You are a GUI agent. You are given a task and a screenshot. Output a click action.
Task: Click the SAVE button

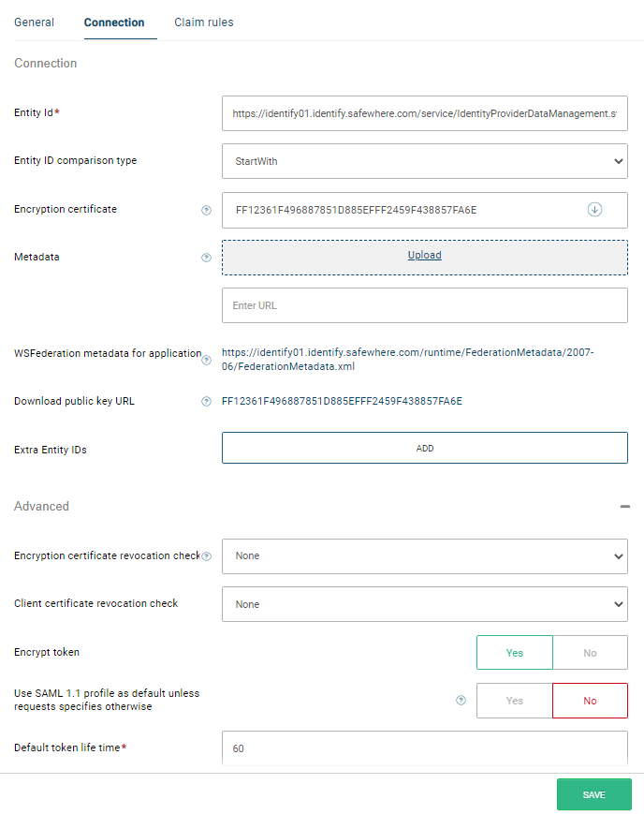pos(593,793)
